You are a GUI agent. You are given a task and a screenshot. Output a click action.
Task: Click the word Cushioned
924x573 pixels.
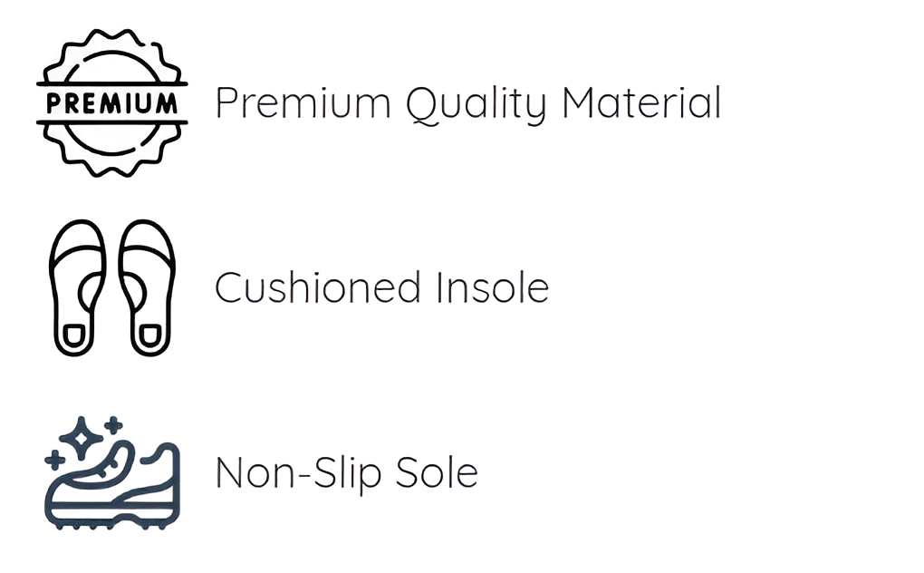(x=318, y=288)
